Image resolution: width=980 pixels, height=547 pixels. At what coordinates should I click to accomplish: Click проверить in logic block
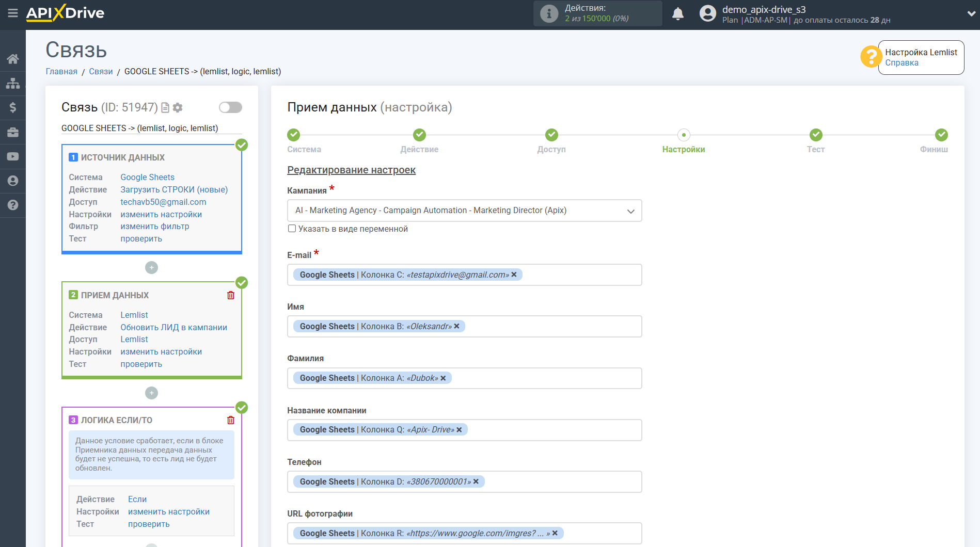point(149,524)
